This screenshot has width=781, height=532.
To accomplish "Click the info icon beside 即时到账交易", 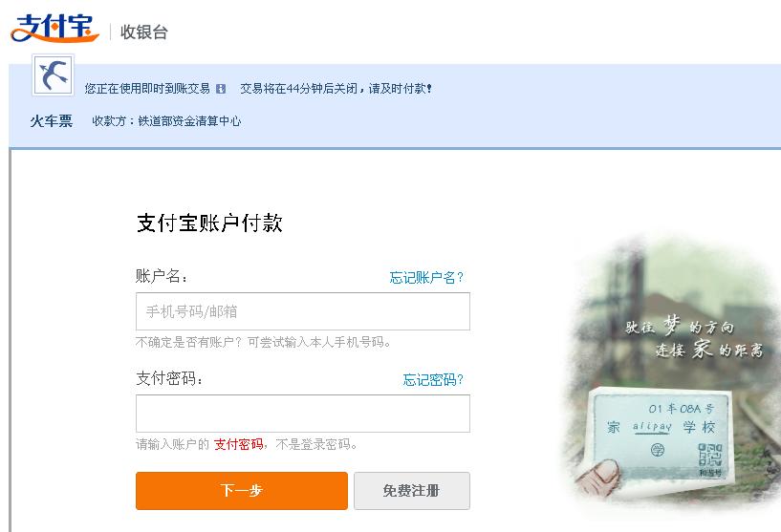I will click(221, 89).
